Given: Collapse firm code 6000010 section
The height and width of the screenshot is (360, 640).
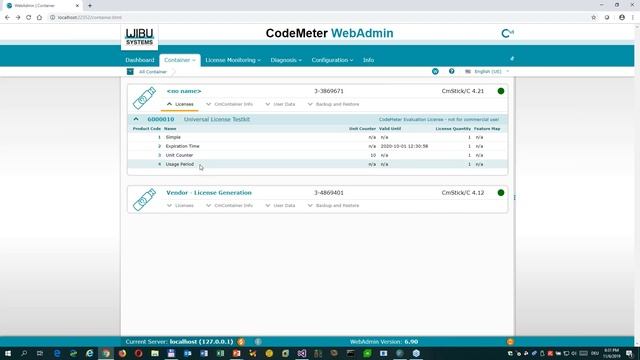Looking at the screenshot, I should [x=136, y=119].
